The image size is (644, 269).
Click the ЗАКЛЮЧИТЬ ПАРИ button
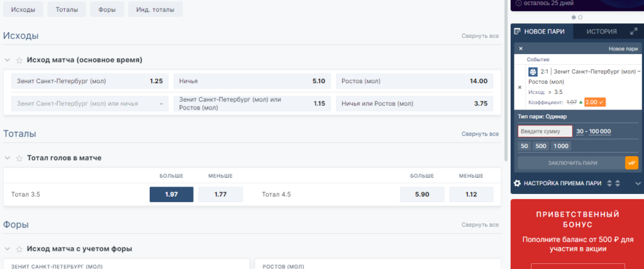572,163
